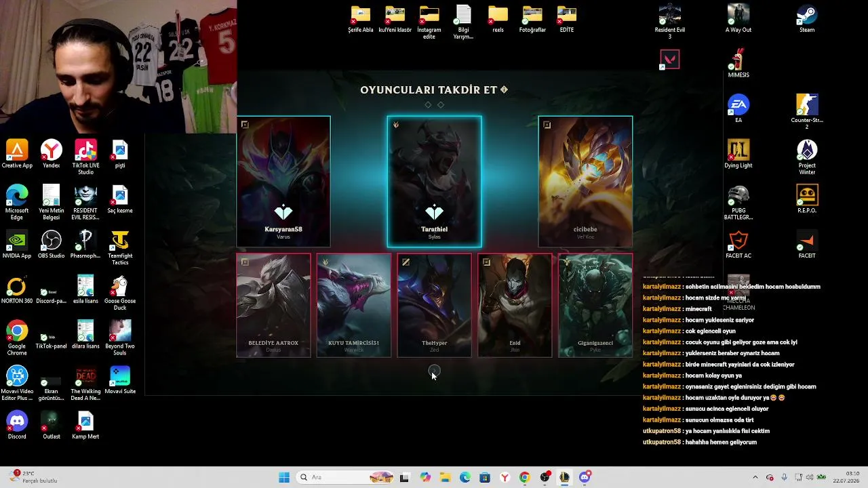Open the weather widget showing 23°C

click(34, 477)
